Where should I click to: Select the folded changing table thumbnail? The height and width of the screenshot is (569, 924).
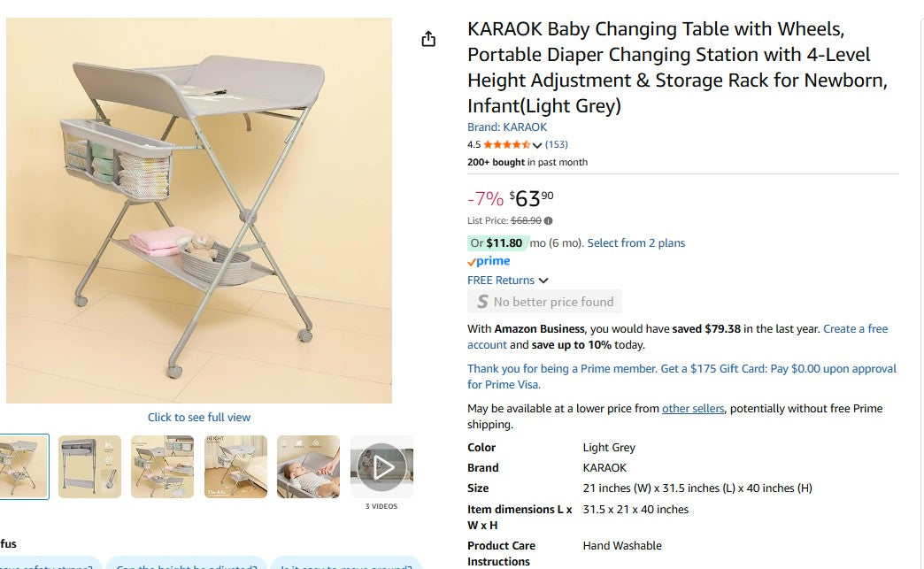90,466
